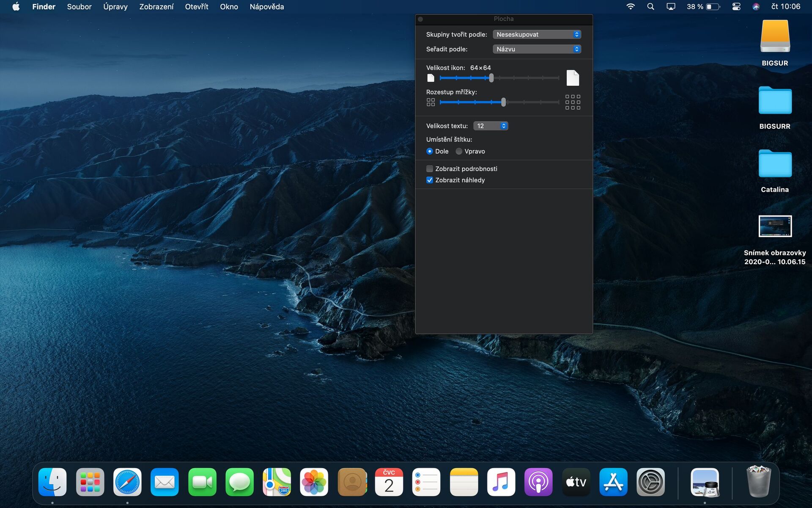The image size is (812, 508).
Task: Open Spotlight search from the menu bar
Action: coord(650,6)
